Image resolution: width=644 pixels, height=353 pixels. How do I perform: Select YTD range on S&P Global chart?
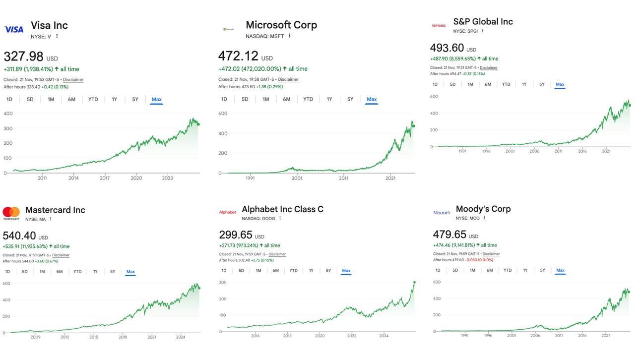[x=506, y=84]
